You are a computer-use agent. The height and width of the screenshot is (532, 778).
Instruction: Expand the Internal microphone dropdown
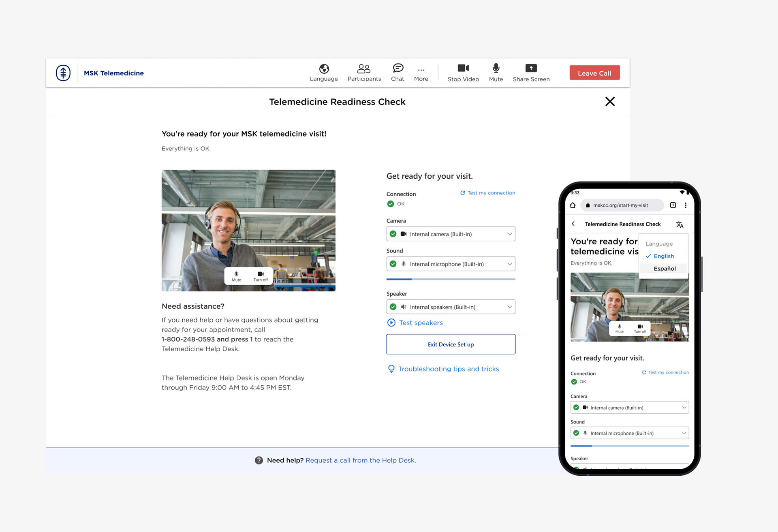click(451, 264)
